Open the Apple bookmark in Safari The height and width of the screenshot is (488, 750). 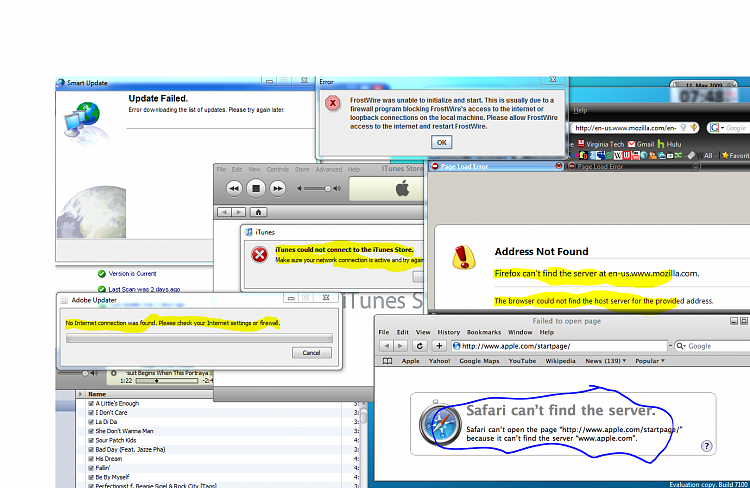[x=410, y=361]
